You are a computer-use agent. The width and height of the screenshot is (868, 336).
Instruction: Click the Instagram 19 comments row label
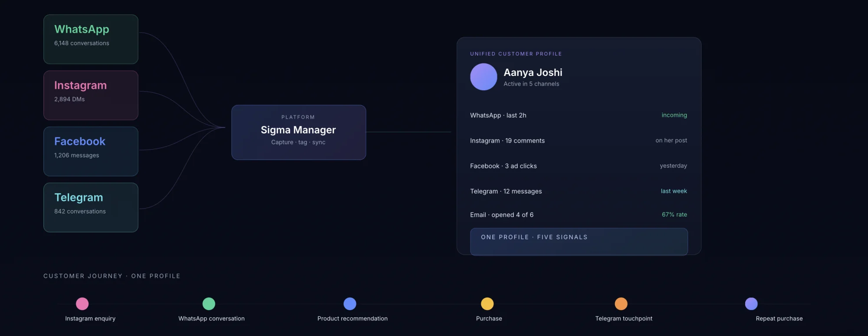point(507,140)
